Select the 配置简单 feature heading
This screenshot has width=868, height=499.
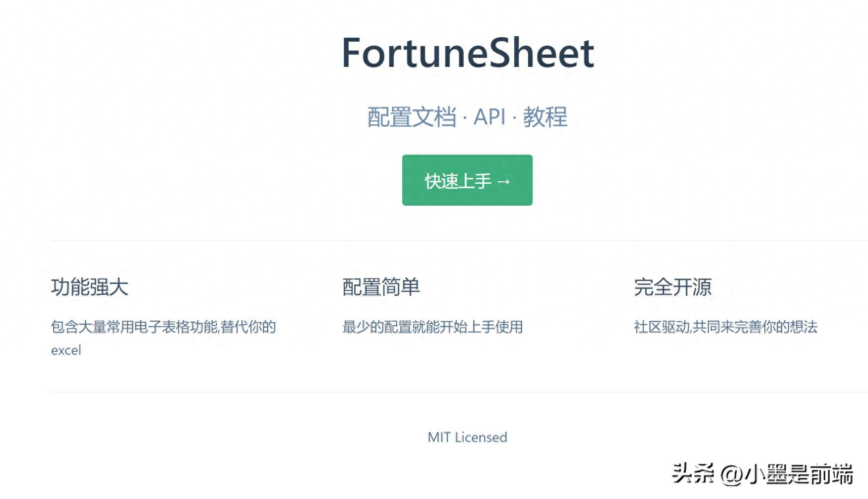381,287
